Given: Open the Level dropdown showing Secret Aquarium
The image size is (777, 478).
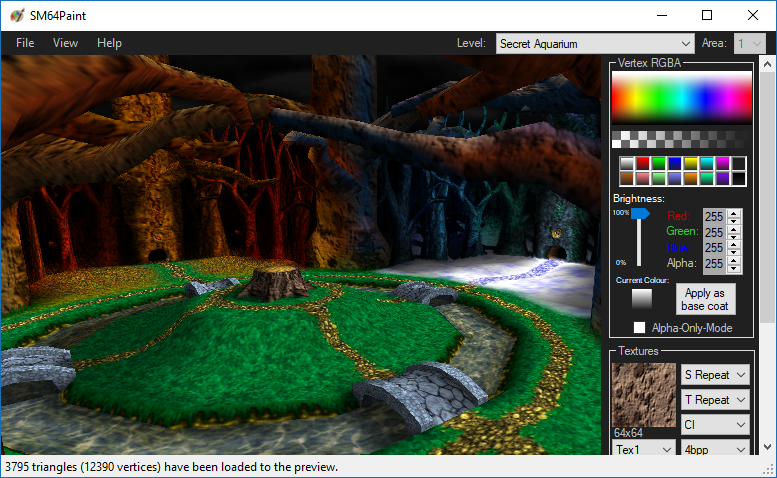Looking at the screenshot, I should click(x=595, y=44).
